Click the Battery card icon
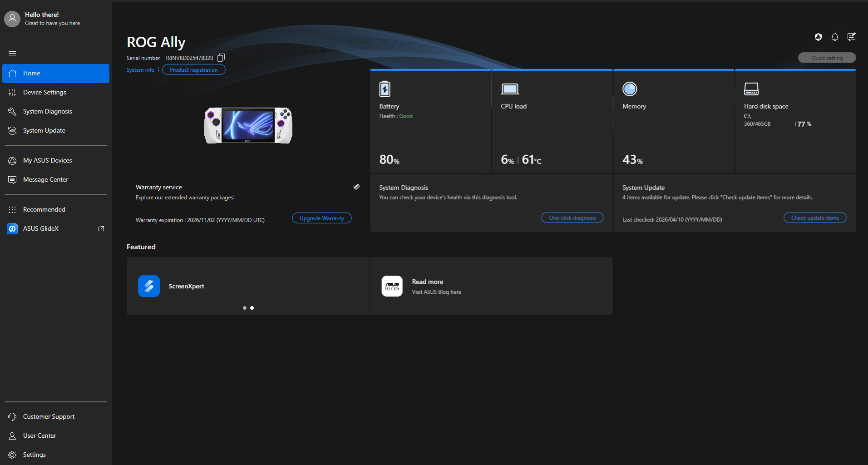868x465 pixels. click(x=385, y=89)
